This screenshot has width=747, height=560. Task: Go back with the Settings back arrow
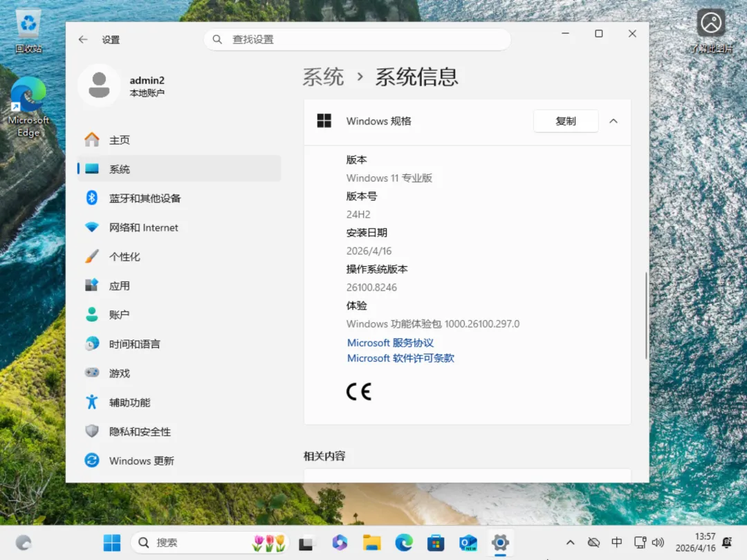83,39
